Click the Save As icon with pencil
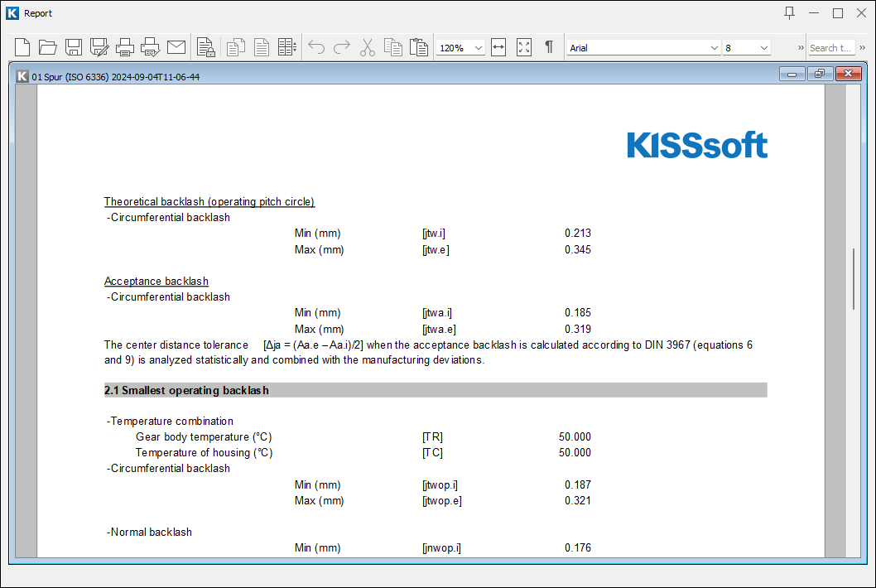 click(x=99, y=47)
